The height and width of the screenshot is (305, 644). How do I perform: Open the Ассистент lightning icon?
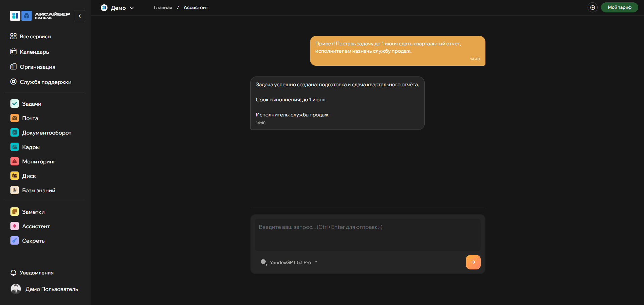[14, 226]
